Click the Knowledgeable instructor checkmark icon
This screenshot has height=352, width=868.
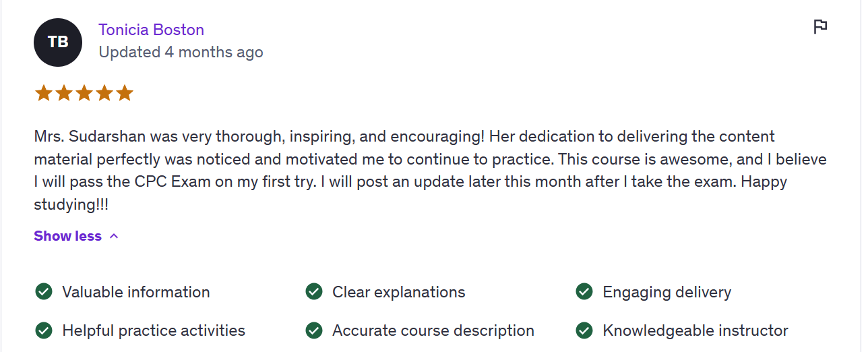pyautogui.click(x=584, y=330)
